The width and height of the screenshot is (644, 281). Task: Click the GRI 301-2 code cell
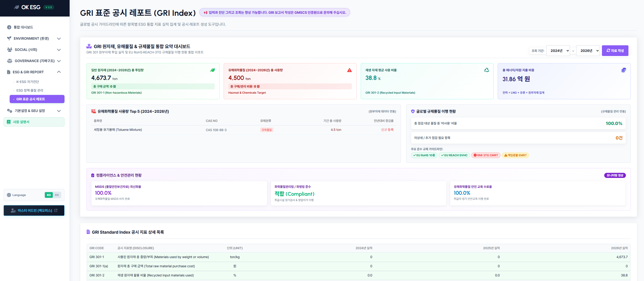point(97,275)
